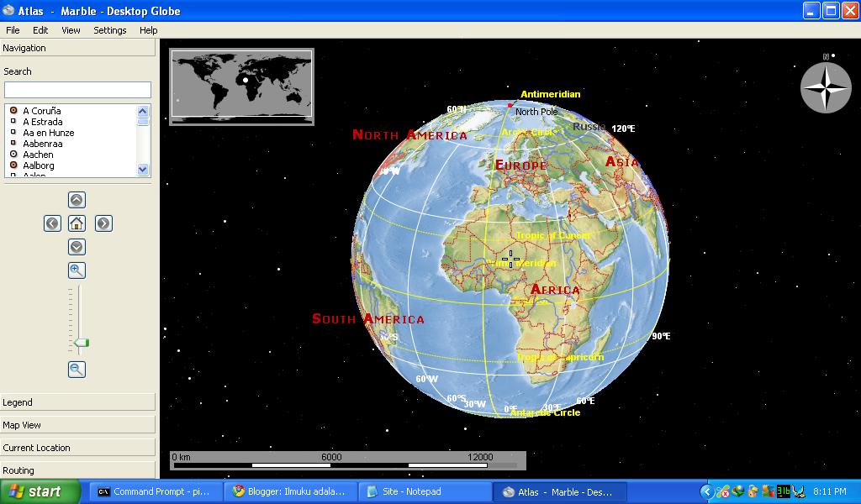Collapse the Navigation panel header
Viewport: 861px width, 504px height.
pos(77,48)
